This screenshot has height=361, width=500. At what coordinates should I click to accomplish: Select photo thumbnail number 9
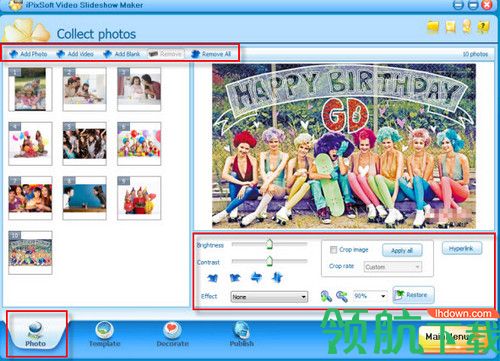pyautogui.click(x=139, y=198)
